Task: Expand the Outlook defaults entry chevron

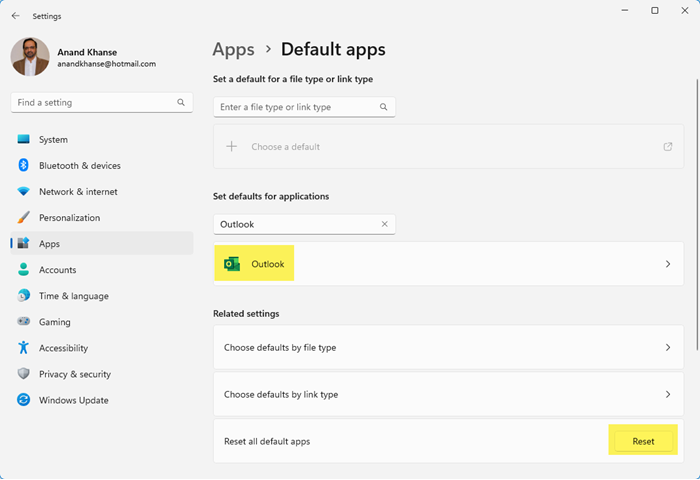Action: pos(667,264)
